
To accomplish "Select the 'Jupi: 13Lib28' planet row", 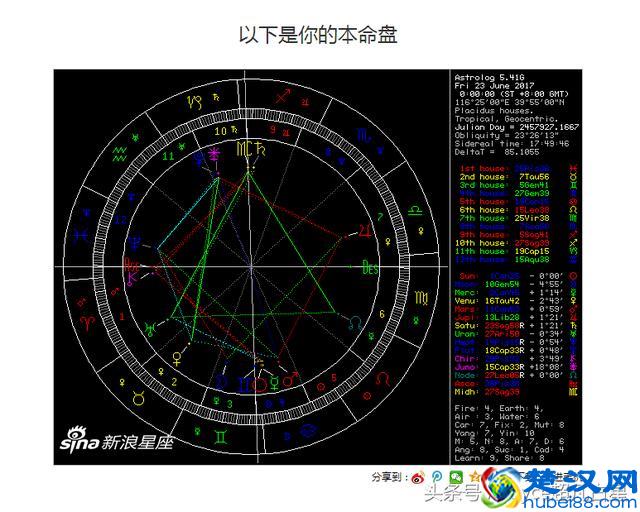I will pyautogui.click(x=516, y=317).
